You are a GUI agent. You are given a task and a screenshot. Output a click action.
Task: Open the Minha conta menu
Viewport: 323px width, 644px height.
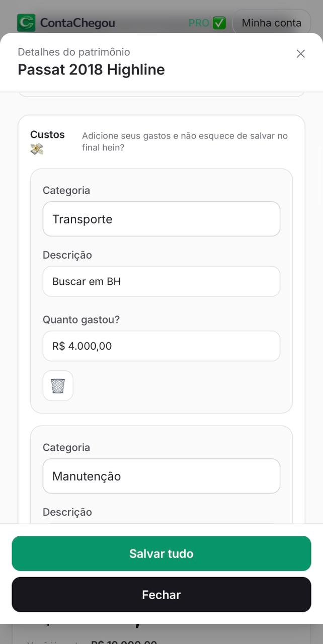272,23
